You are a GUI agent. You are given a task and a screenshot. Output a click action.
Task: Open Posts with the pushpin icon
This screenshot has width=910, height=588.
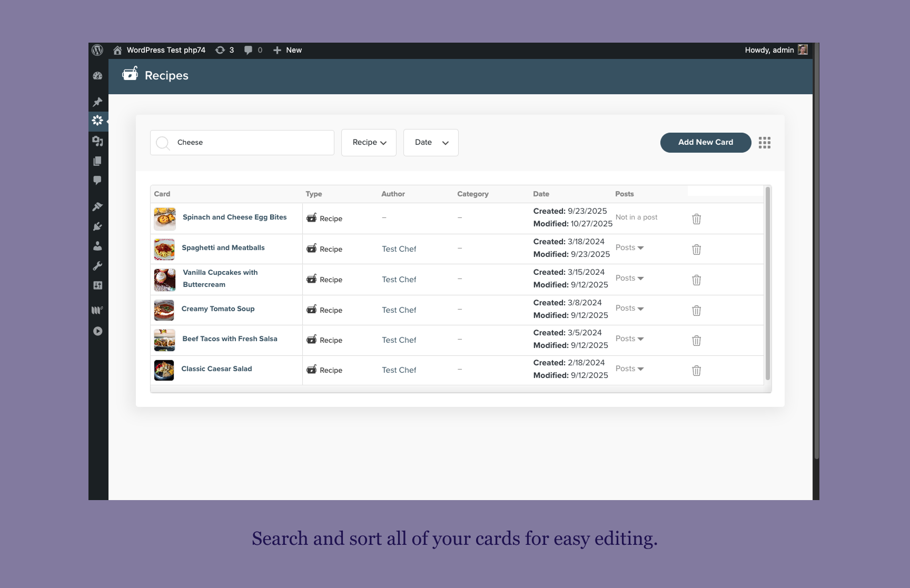click(97, 102)
